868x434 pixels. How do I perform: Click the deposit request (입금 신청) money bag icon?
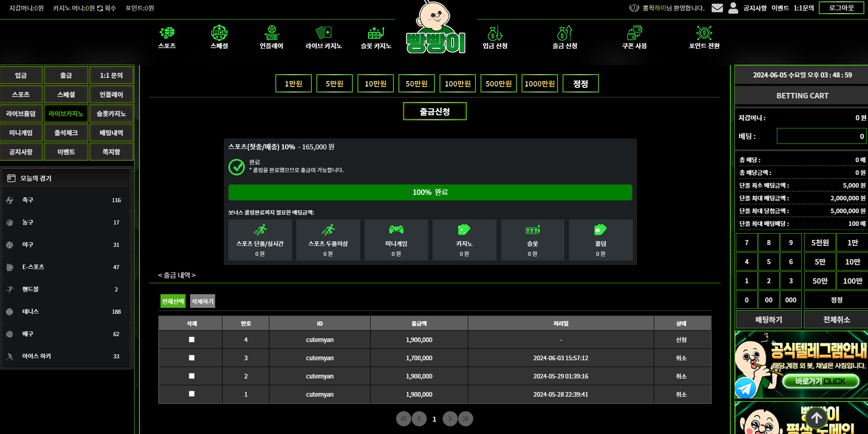[x=495, y=33]
